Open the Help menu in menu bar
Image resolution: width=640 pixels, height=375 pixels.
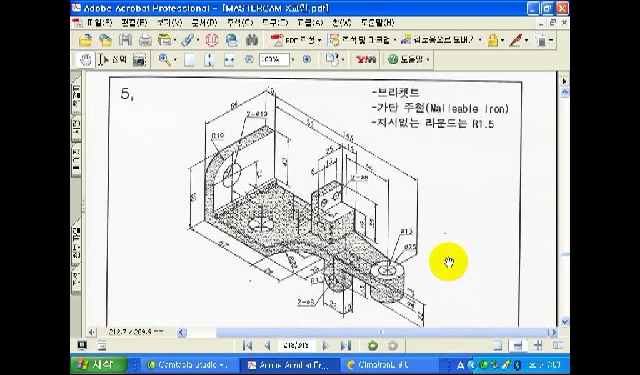click(x=378, y=23)
